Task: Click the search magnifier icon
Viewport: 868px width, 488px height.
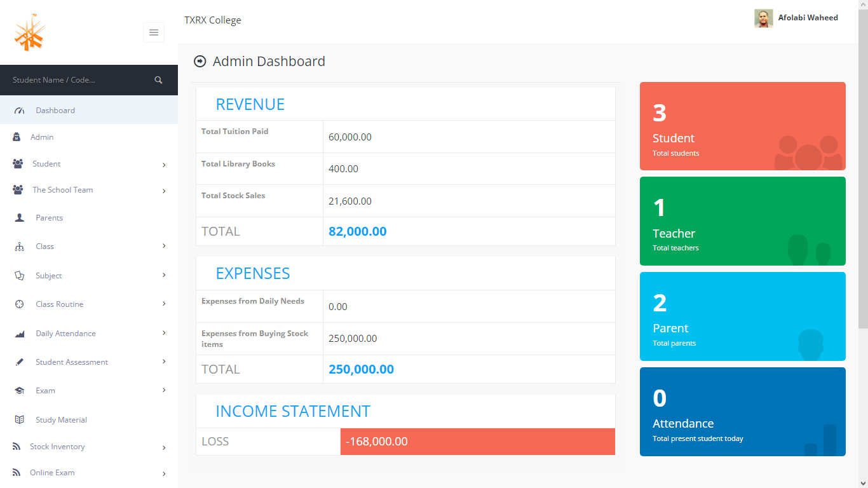Action: [158, 80]
